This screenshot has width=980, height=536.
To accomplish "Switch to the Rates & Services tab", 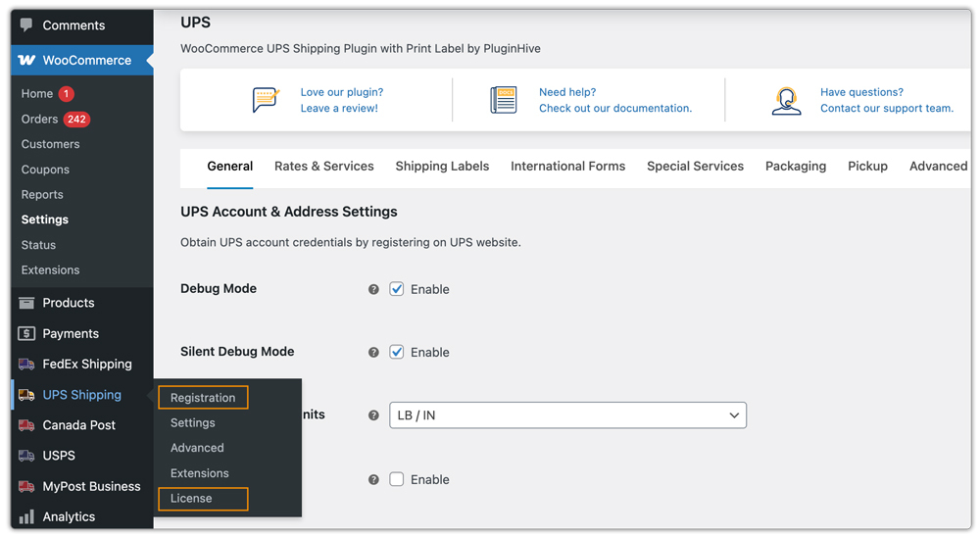I will (x=323, y=167).
